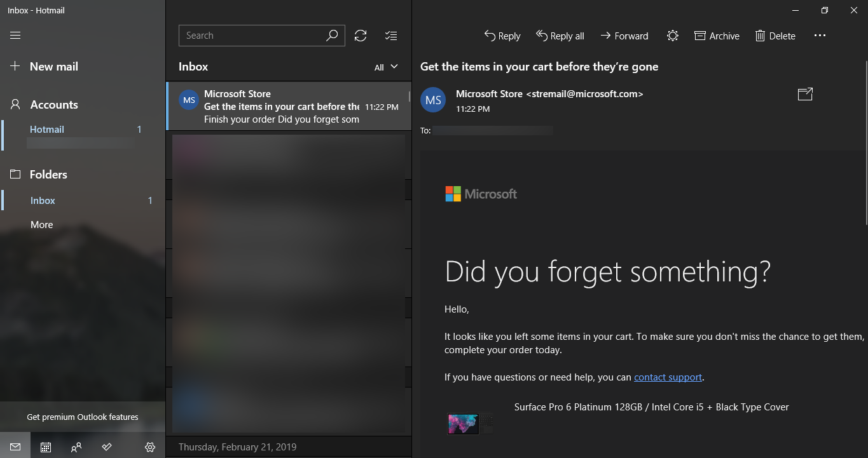Open the To Do checkmark icon
Image resolution: width=868 pixels, height=458 pixels.
pos(107,447)
